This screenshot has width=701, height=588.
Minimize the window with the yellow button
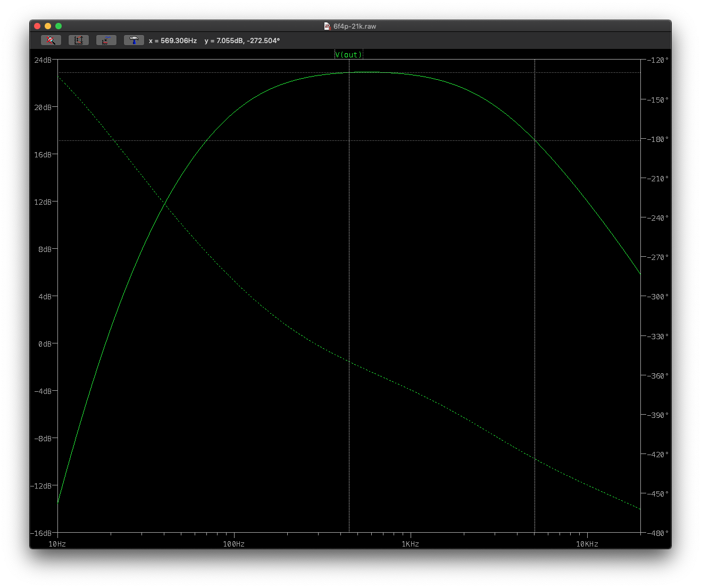click(x=48, y=26)
